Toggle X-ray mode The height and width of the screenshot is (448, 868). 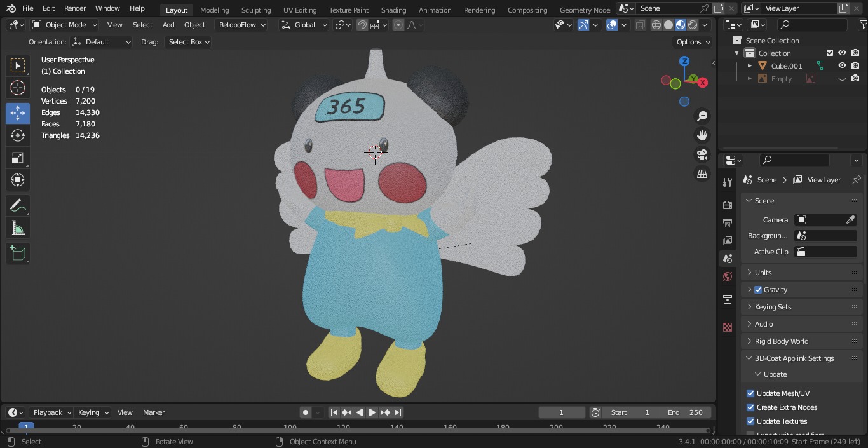(x=640, y=25)
